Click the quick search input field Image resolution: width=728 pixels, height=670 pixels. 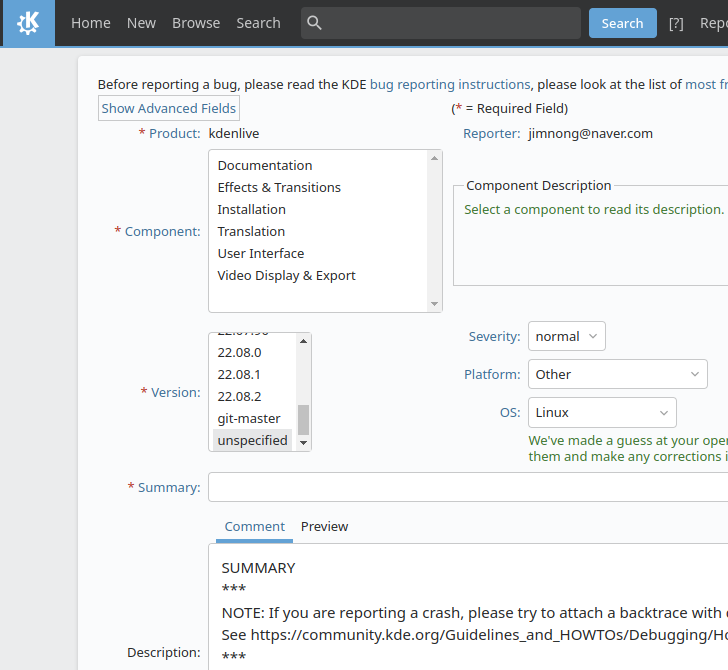[441, 23]
